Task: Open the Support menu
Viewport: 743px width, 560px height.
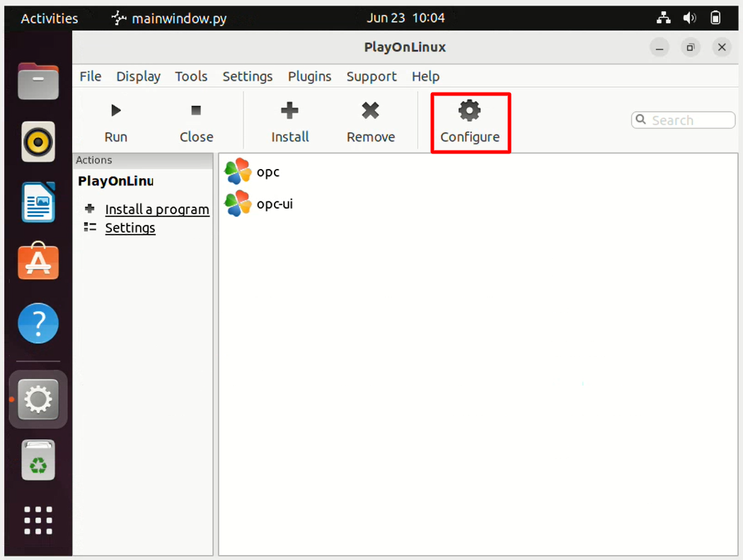Action: tap(371, 76)
